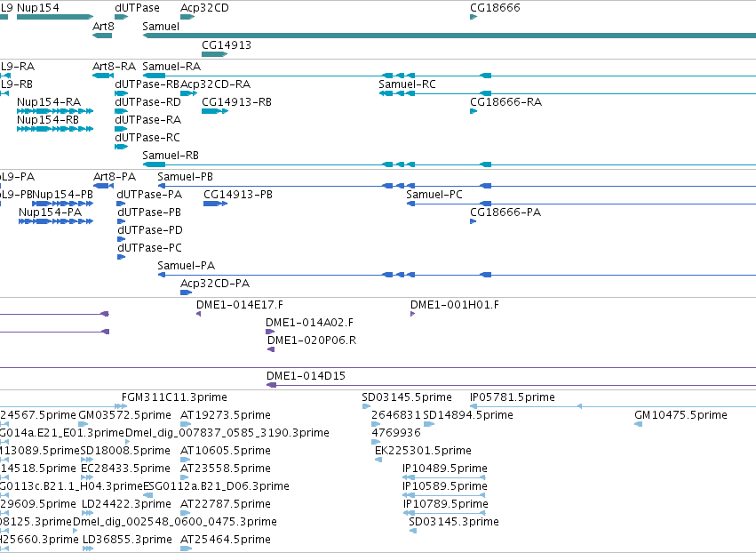
Task: Select the Samuel-RA transcript label
Action: [171, 66]
